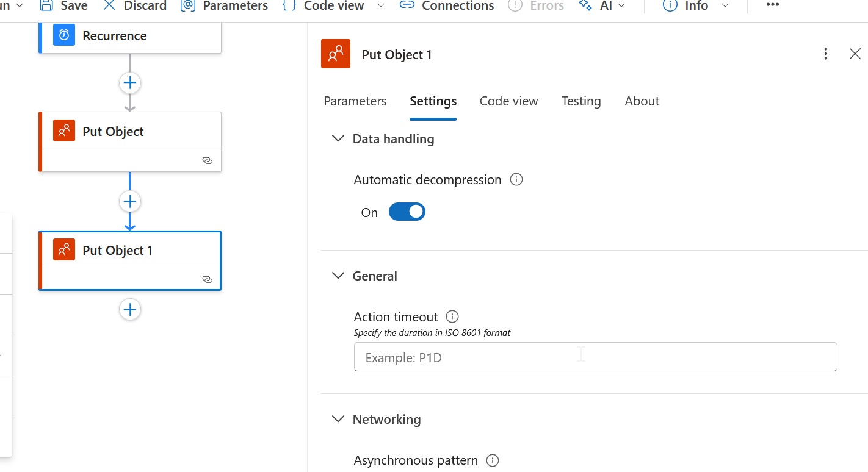This screenshot has height=472, width=868.
Task: Add a step using the plus button below Put Object 1
Action: point(129,309)
